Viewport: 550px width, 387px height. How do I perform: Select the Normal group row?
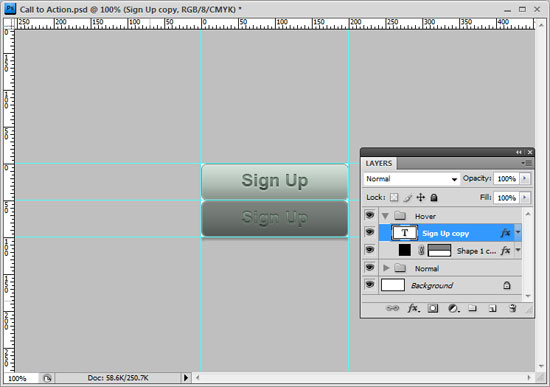[x=450, y=268]
